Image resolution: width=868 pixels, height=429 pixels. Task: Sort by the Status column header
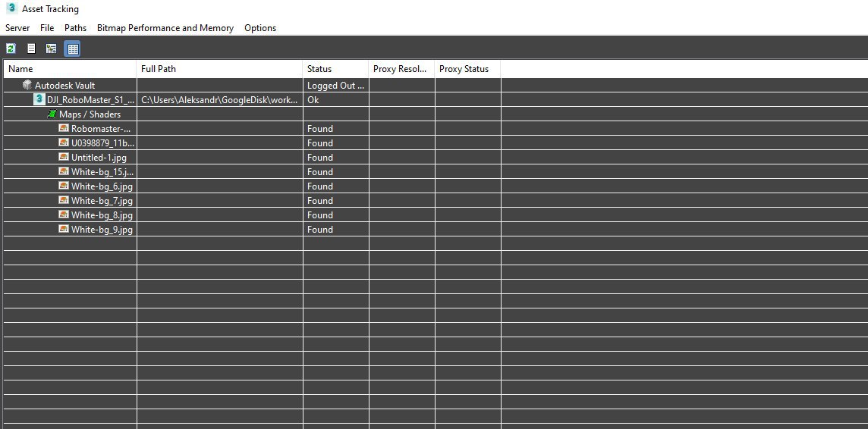tap(335, 69)
